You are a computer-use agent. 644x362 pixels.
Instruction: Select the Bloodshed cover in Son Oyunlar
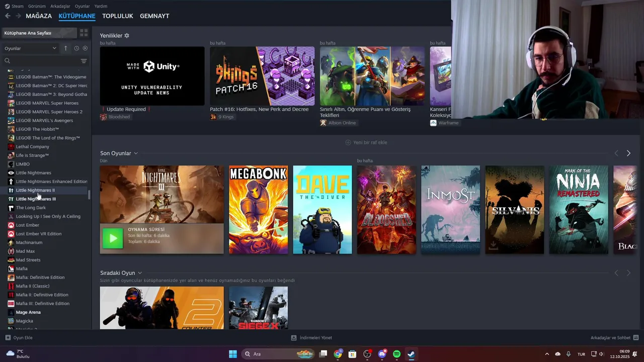click(x=386, y=210)
